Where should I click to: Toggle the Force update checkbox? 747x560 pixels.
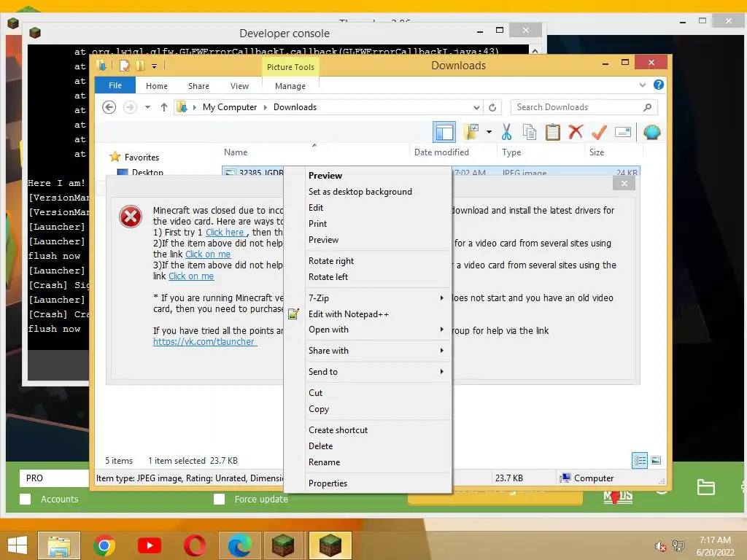[x=219, y=499]
